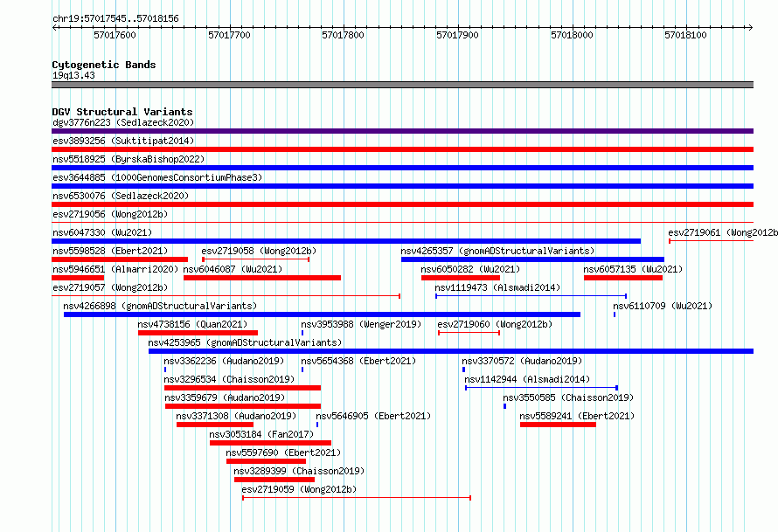This screenshot has height=532, width=778.
Task: Open nsv1119473 (Alsmadi2014) label
Action: click(x=497, y=287)
